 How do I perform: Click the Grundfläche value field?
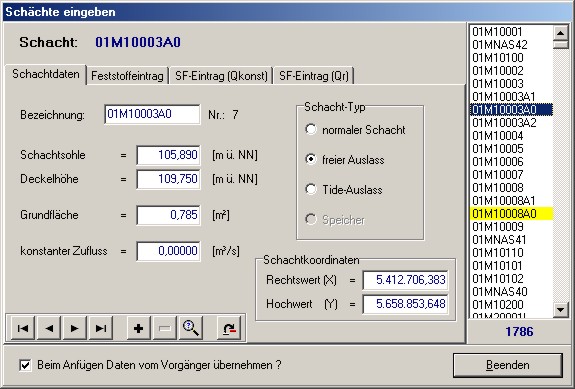pyautogui.click(x=168, y=215)
